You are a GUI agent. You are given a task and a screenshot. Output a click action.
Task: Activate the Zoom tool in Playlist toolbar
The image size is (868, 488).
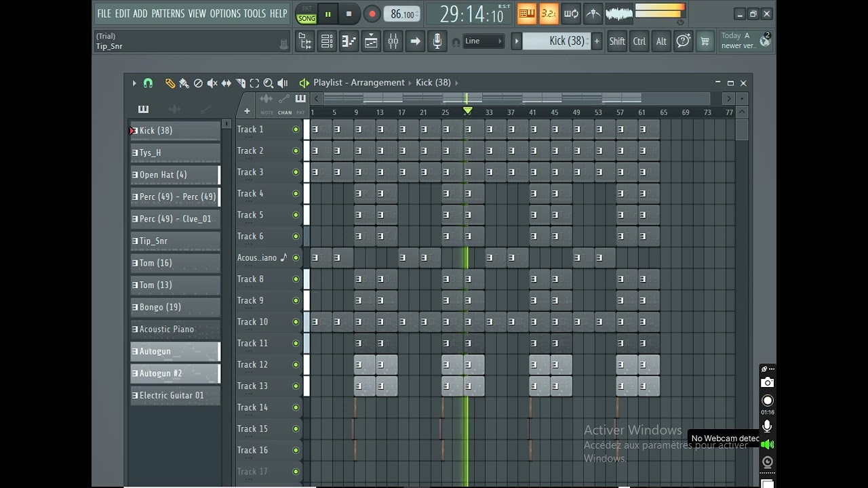[269, 83]
